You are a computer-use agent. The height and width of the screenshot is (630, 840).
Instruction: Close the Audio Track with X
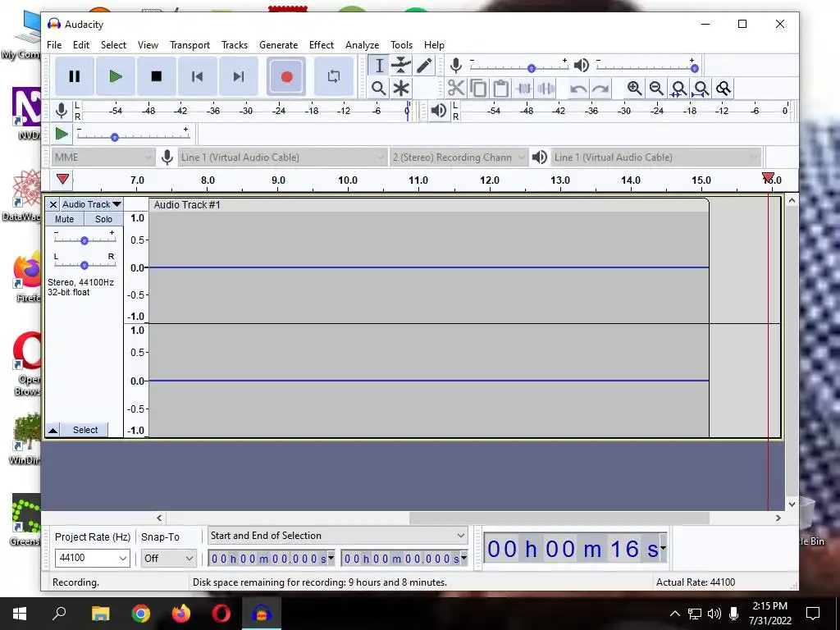[x=53, y=204]
